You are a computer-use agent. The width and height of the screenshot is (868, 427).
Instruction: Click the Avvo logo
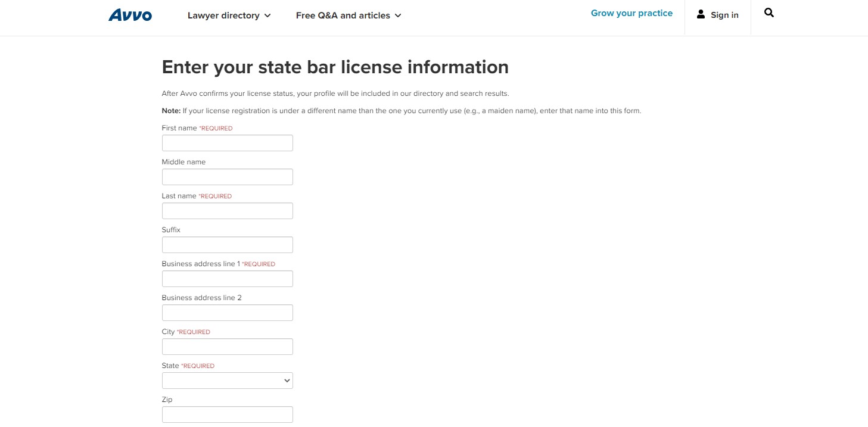[x=130, y=15]
